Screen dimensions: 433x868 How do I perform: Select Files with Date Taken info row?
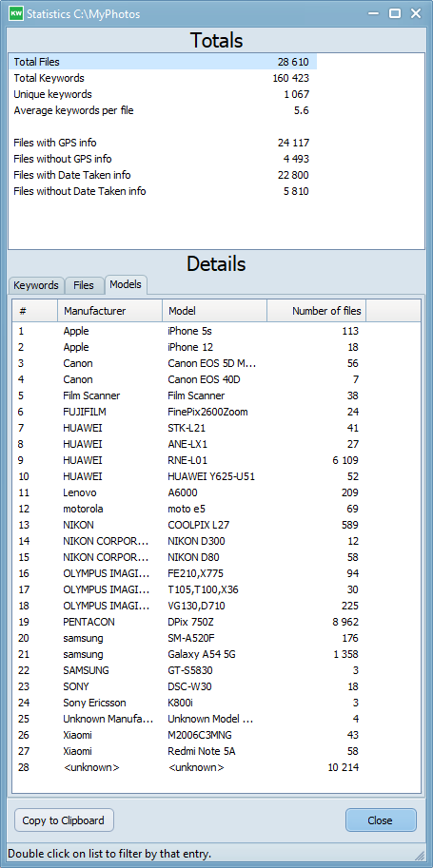(162, 175)
